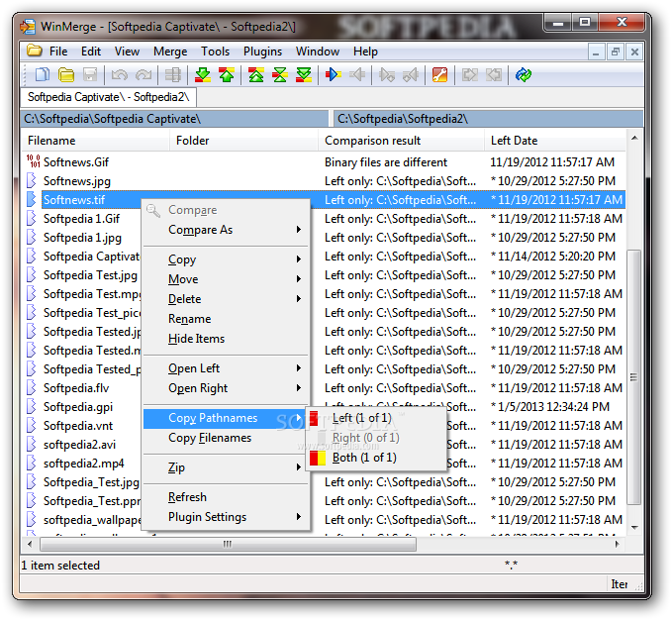The image size is (672, 620).
Task: Click the horizontal scrollbar right arrow
Action: click(618, 544)
